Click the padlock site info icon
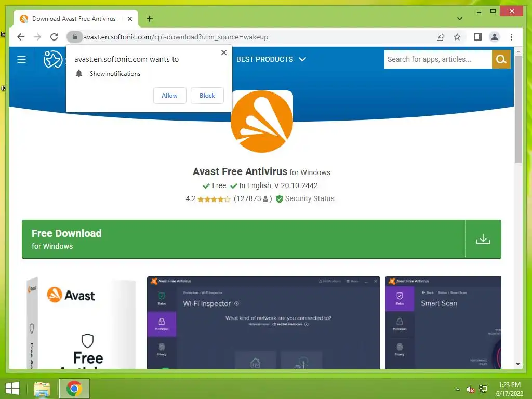 pos(75,37)
